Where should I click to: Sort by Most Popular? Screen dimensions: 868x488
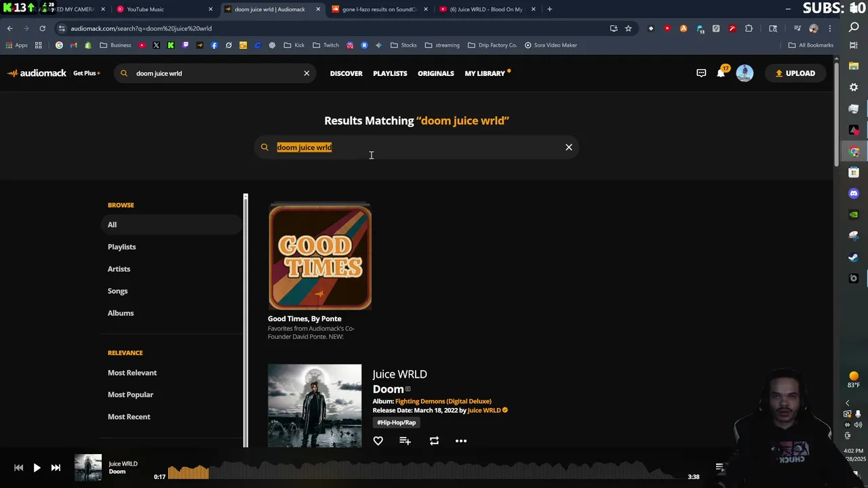[130, 394]
